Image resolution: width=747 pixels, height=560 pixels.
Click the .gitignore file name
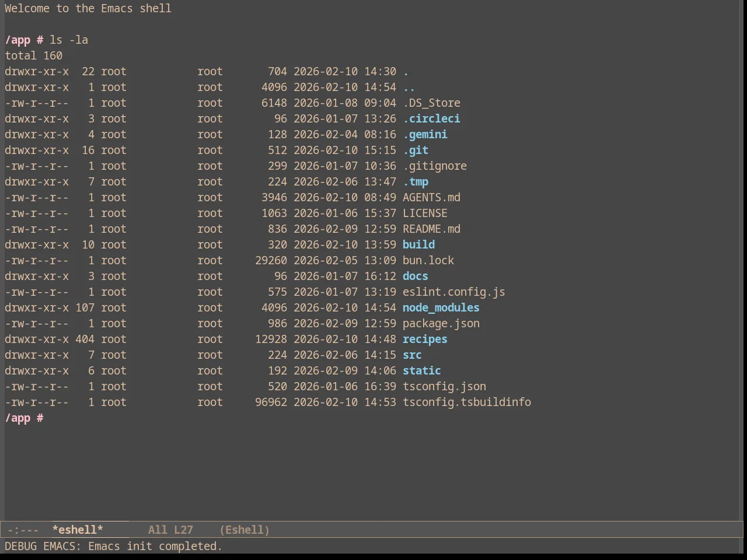point(435,166)
